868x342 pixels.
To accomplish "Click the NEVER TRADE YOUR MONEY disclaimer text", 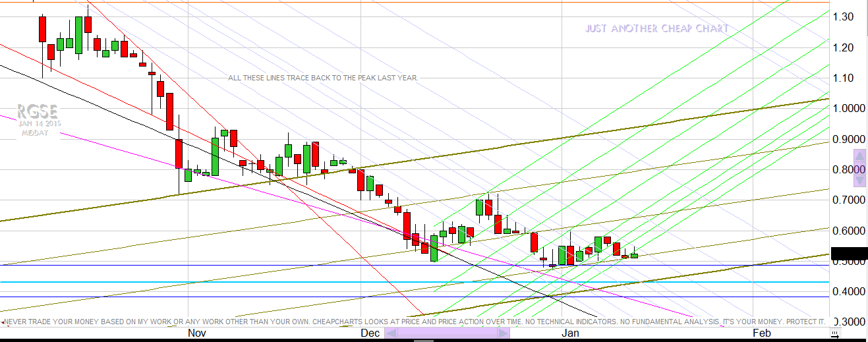I will click(x=415, y=322).
